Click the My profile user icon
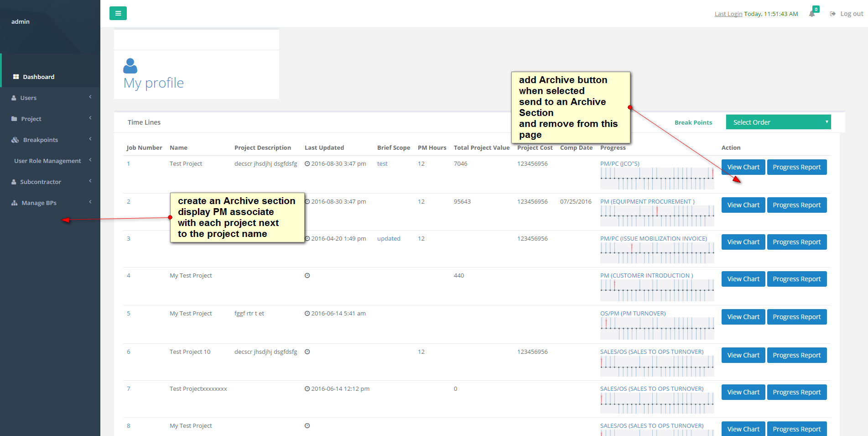 pyautogui.click(x=130, y=66)
